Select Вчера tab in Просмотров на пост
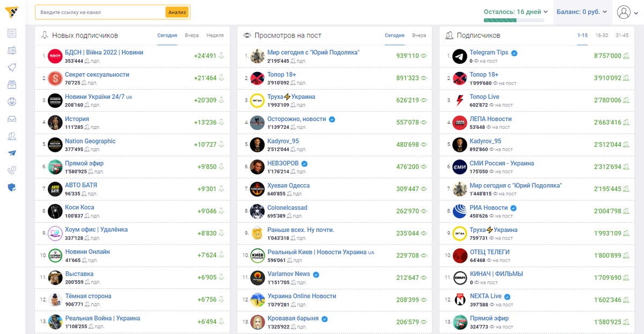The image size is (644, 334). 419,35
